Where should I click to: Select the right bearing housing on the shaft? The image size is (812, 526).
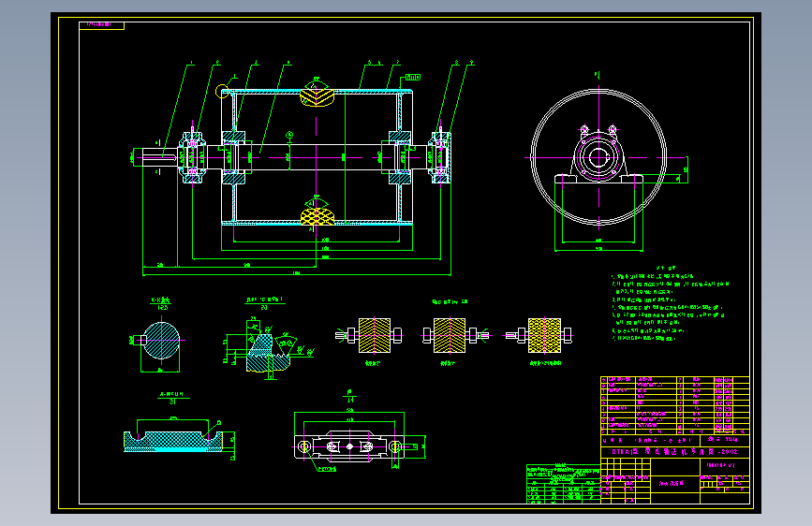pos(440,157)
